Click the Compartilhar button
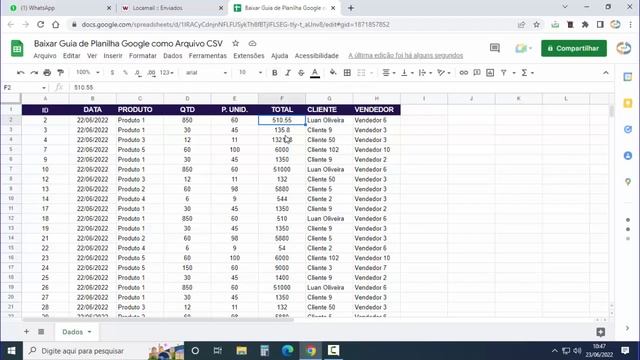 tap(574, 48)
